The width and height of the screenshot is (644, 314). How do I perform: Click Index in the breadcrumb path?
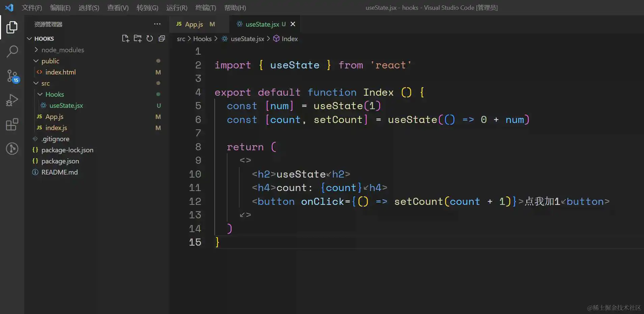pyautogui.click(x=290, y=38)
